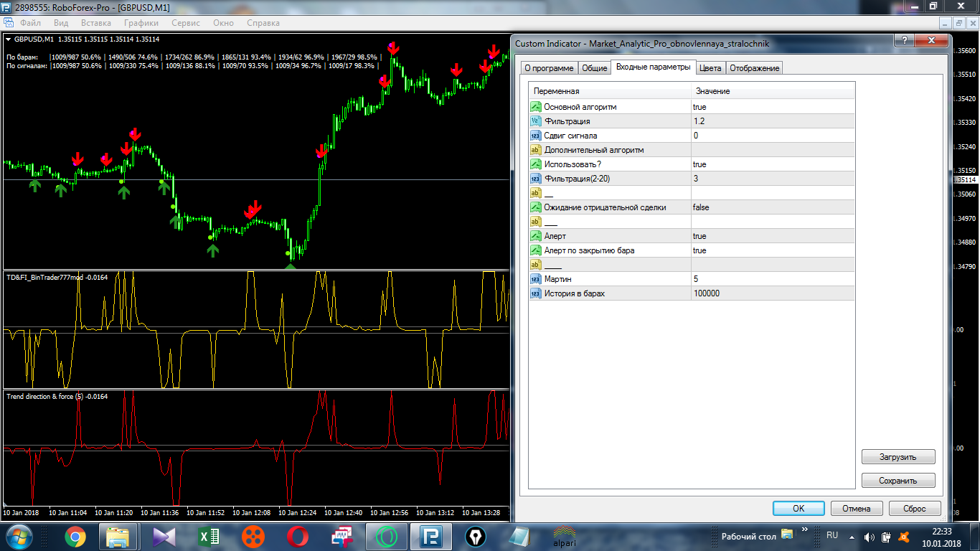
Task: Click the Мартин row icon
Action: [535, 279]
